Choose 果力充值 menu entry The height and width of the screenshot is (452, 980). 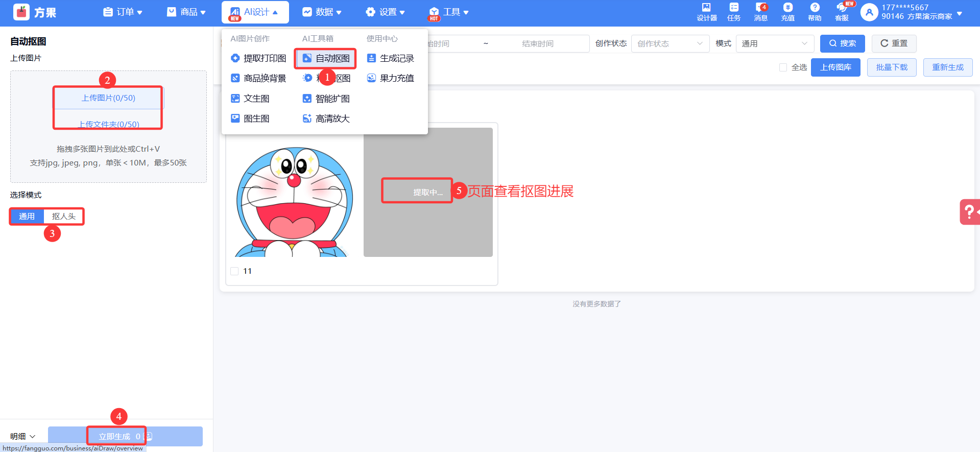(x=391, y=78)
